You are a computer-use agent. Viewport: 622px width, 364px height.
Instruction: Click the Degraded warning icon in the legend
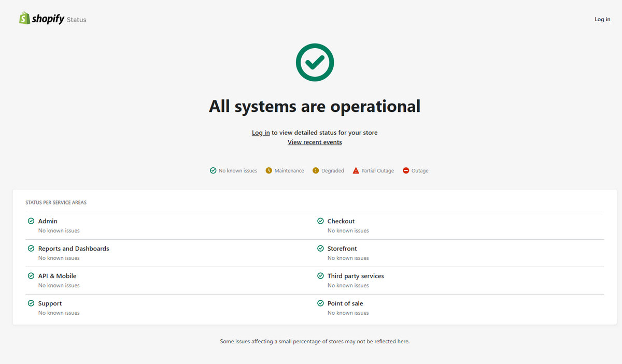coord(315,170)
